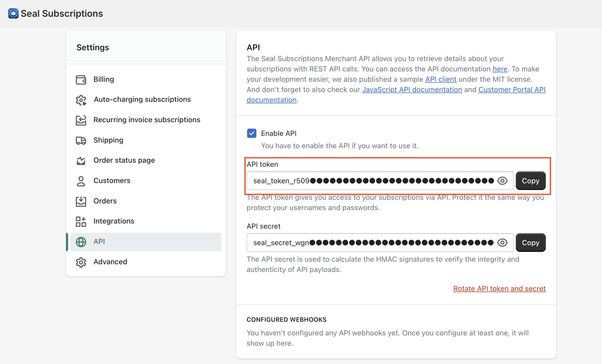
Task: Click the Customers person icon
Action: 81,181
